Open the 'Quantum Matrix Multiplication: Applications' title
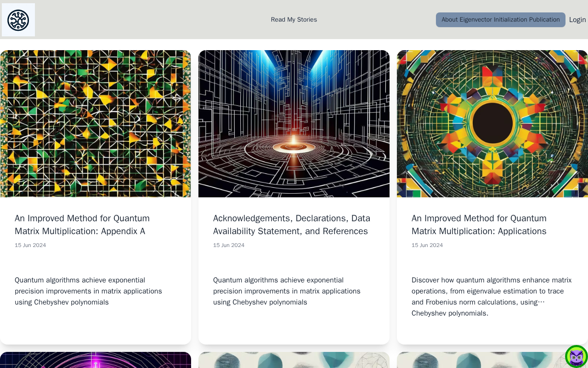The height and width of the screenshot is (368, 588). (479, 224)
